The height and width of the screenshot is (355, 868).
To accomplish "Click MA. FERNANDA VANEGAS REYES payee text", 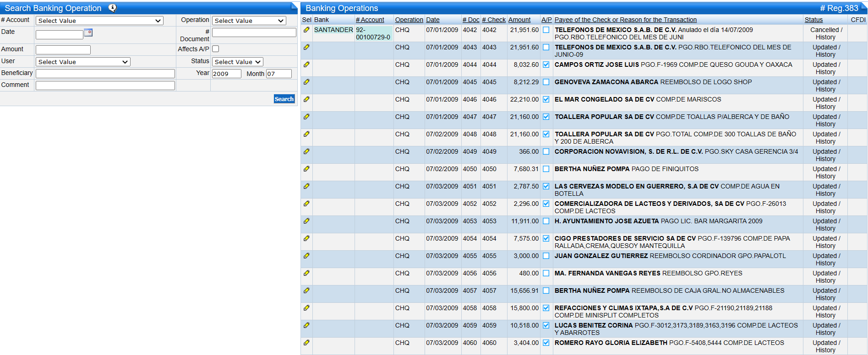I will pos(607,273).
